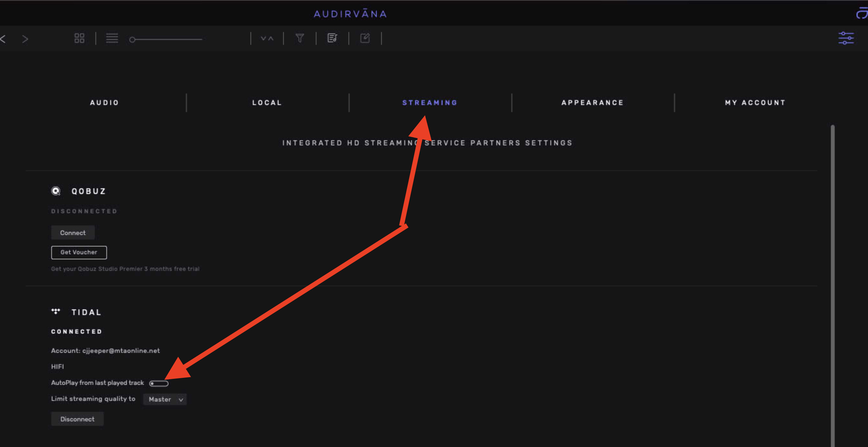Click the Qobuz free trial description text

click(125, 269)
